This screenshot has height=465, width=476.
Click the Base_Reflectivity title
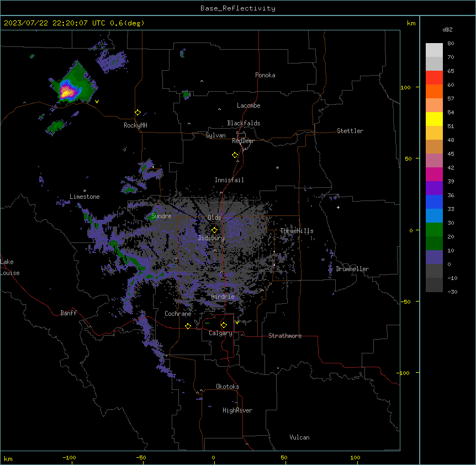point(238,8)
